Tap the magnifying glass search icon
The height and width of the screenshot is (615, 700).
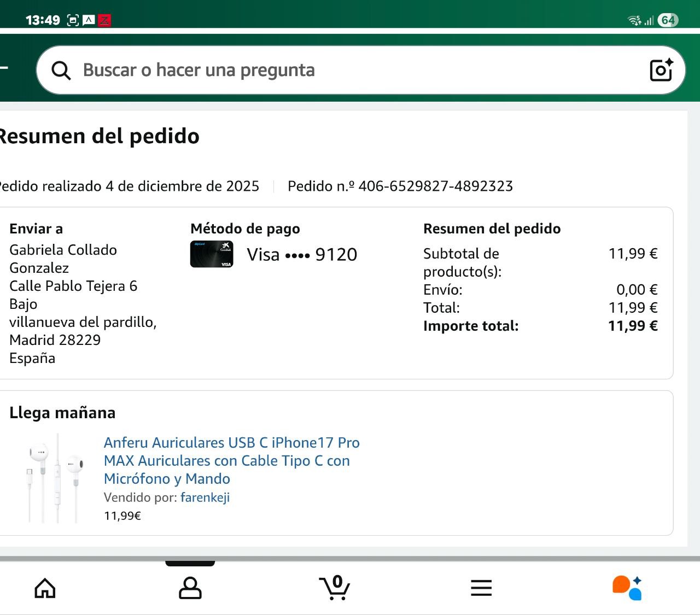61,71
